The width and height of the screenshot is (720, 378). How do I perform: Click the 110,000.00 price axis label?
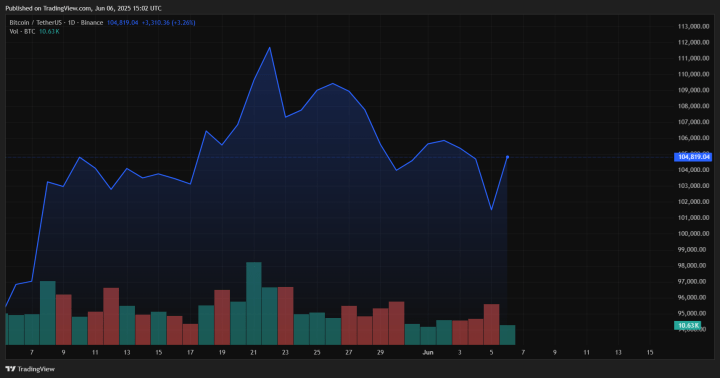point(693,74)
